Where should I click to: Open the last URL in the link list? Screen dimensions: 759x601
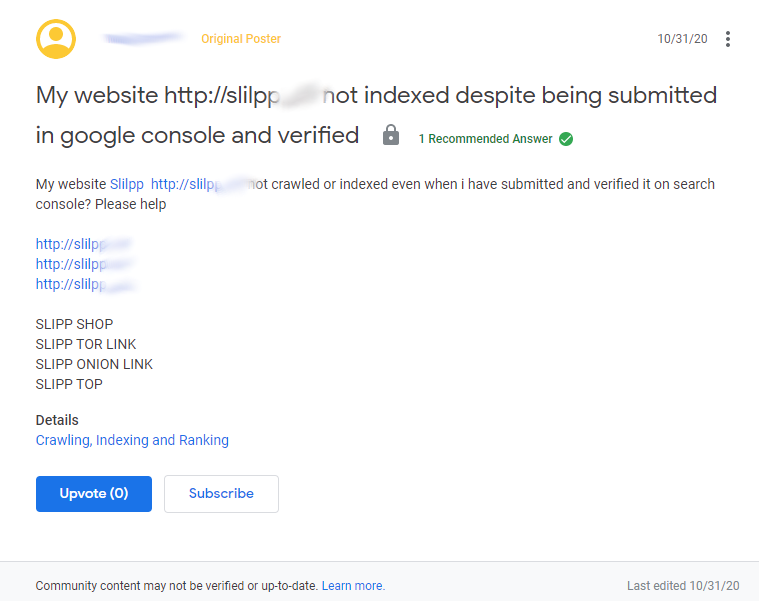[82, 284]
